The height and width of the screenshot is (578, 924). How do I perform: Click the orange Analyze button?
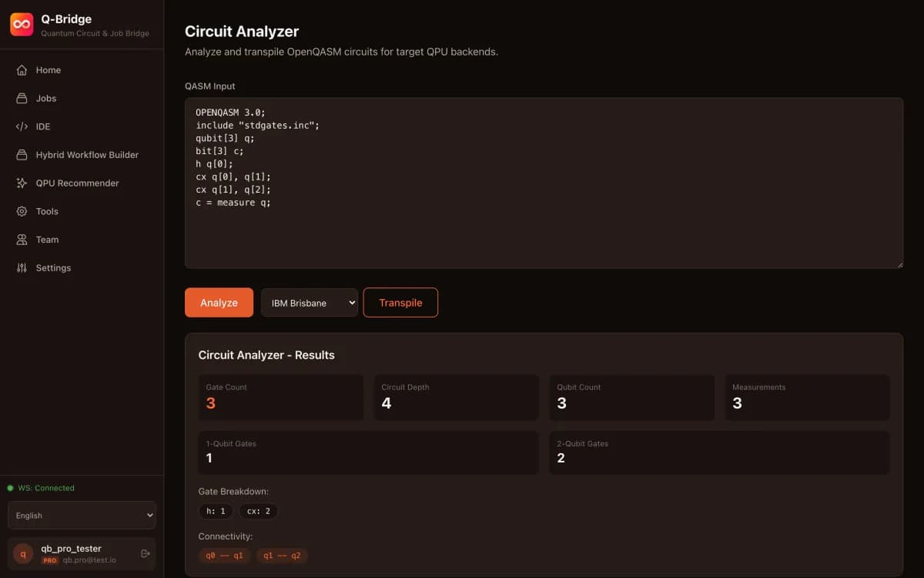tap(219, 303)
